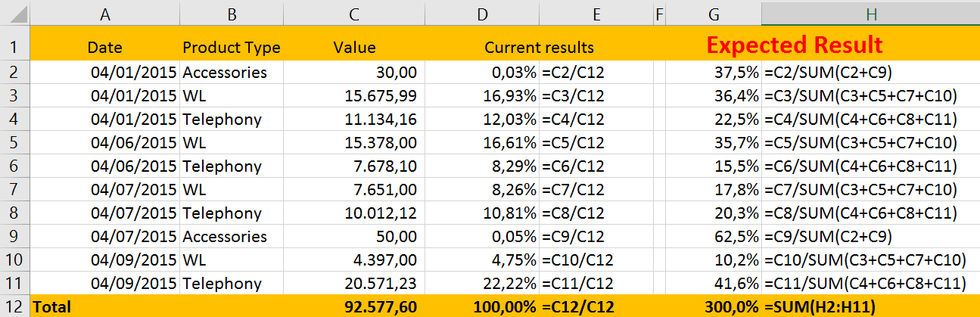Select column D header

click(x=482, y=13)
